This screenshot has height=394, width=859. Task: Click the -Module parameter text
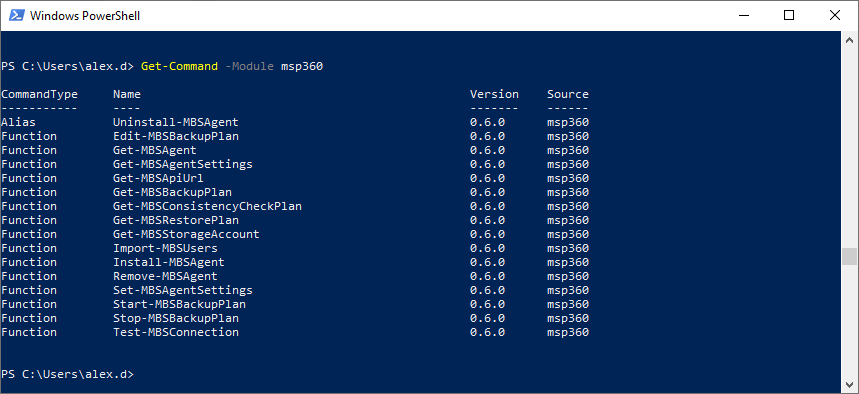click(249, 66)
